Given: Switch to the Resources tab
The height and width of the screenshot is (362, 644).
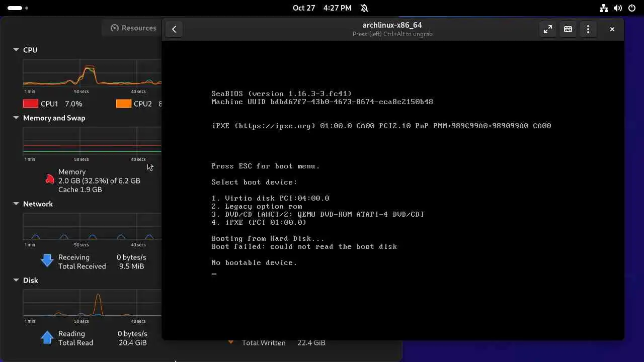Looking at the screenshot, I should pos(134,28).
